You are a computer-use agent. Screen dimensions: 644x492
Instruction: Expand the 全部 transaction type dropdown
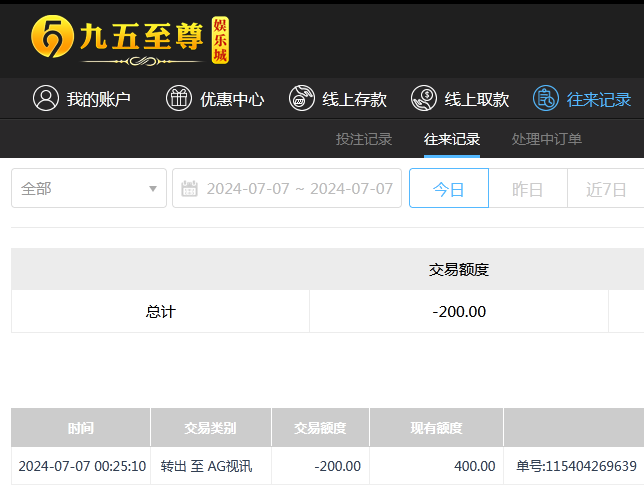[89, 188]
